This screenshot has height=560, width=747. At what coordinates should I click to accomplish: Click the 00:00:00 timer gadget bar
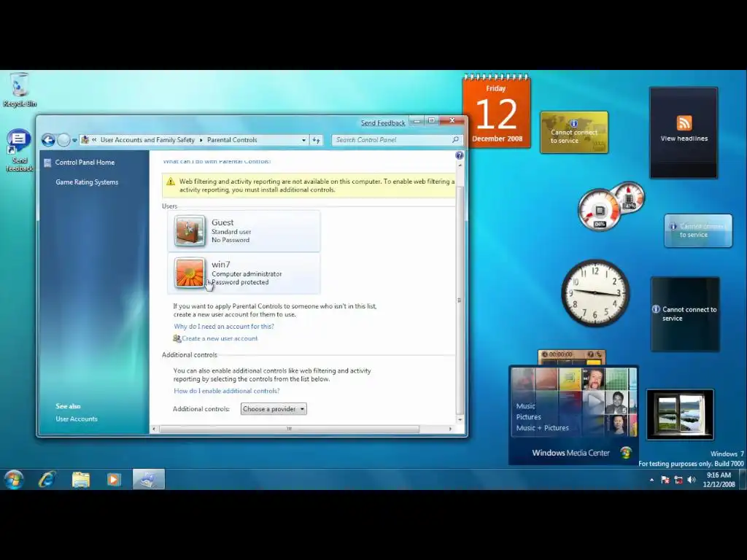[572, 355]
